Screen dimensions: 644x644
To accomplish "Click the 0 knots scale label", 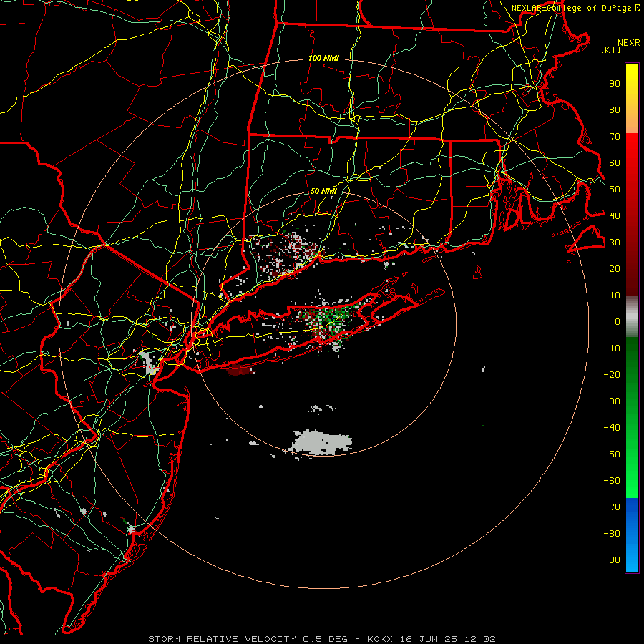I will tap(618, 321).
